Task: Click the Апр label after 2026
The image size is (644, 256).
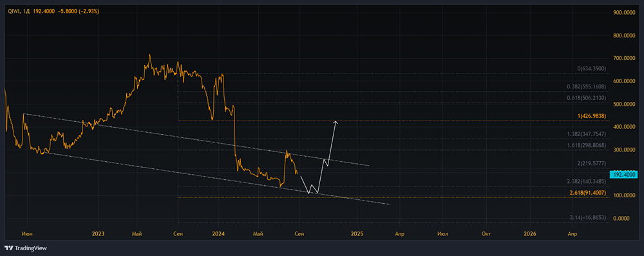Action: point(572,234)
